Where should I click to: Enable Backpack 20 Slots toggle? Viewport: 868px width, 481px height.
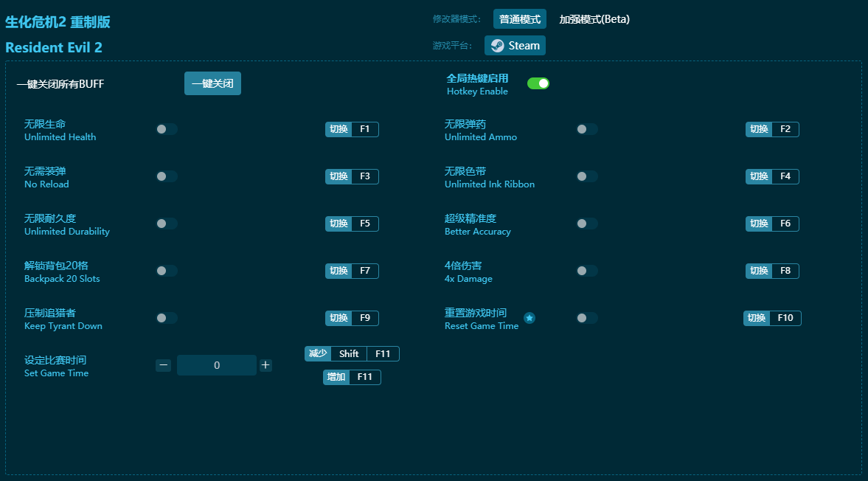(167, 271)
